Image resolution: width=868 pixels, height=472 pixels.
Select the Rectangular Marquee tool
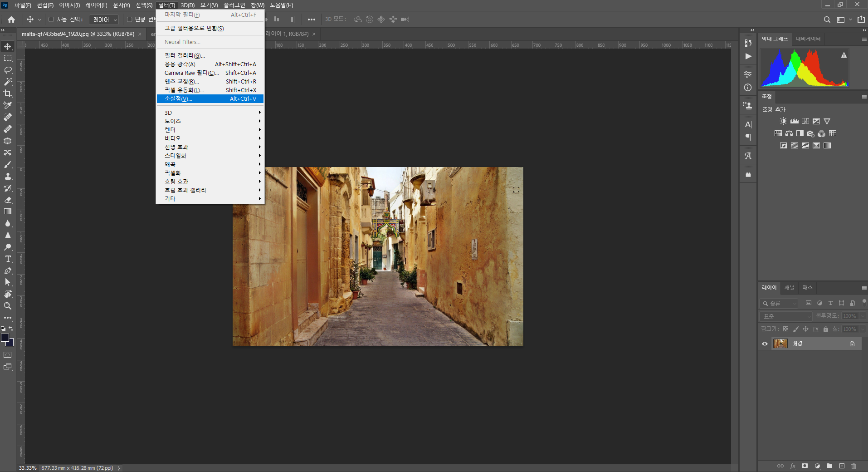pos(8,58)
